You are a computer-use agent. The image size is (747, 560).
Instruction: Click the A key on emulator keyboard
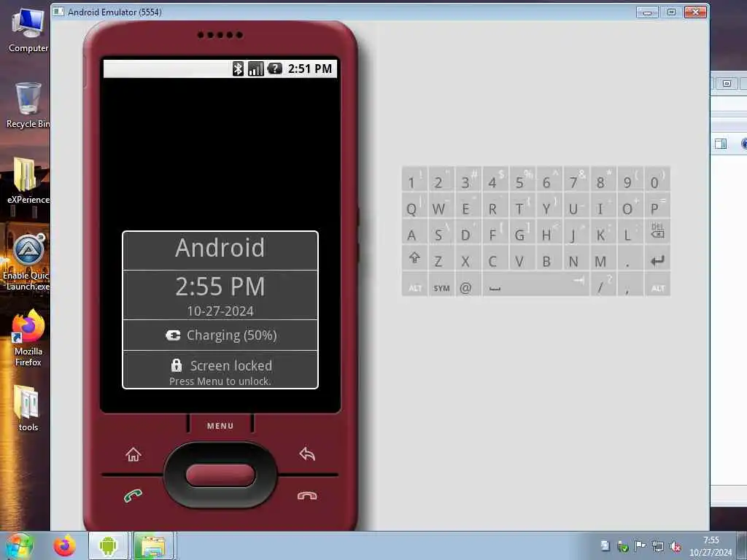click(x=414, y=233)
